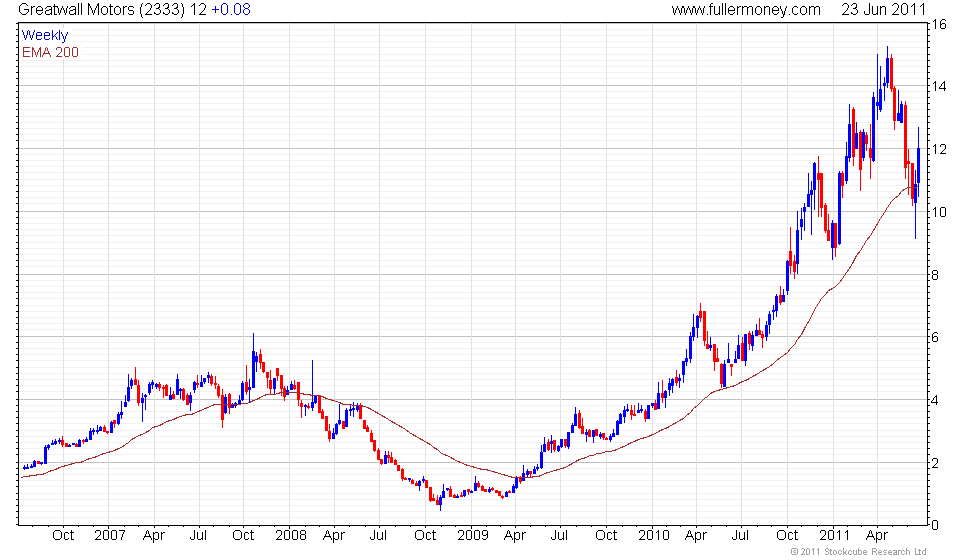The height and width of the screenshot is (560, 980).
Task: Click y-axis value '4'
Action: (x=935, y=401)
